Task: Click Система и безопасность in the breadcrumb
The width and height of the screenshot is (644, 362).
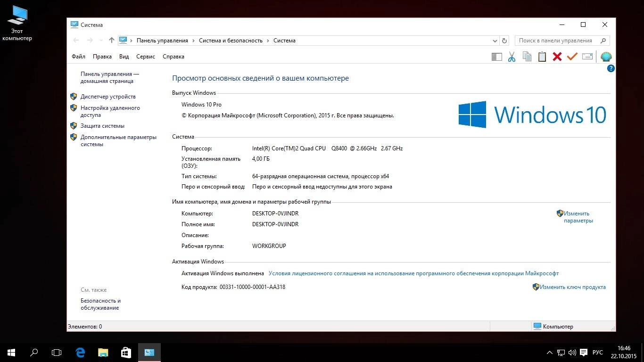Action: (x=231, y=41)
